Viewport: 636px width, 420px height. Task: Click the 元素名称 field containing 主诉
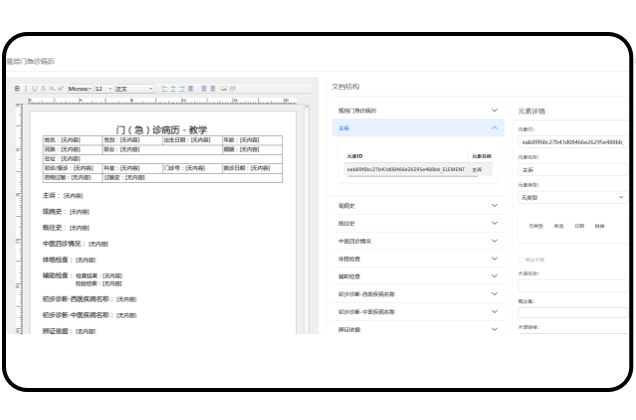(x=572, y=170)
